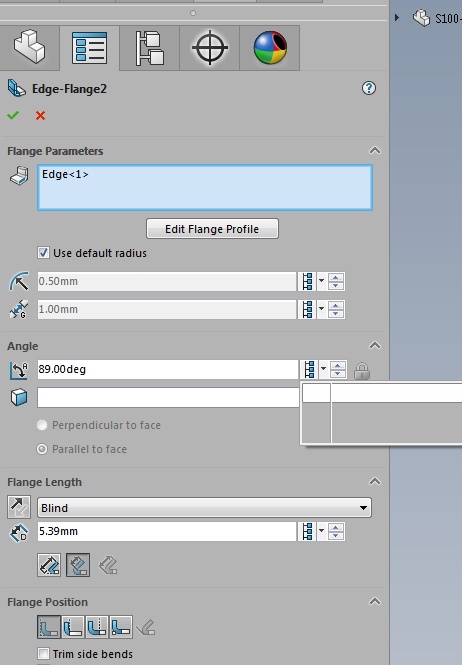Click the green checkmark to accept Edge-Flange2
This screenshot has height=665, width=462.
tap(13, 115)
